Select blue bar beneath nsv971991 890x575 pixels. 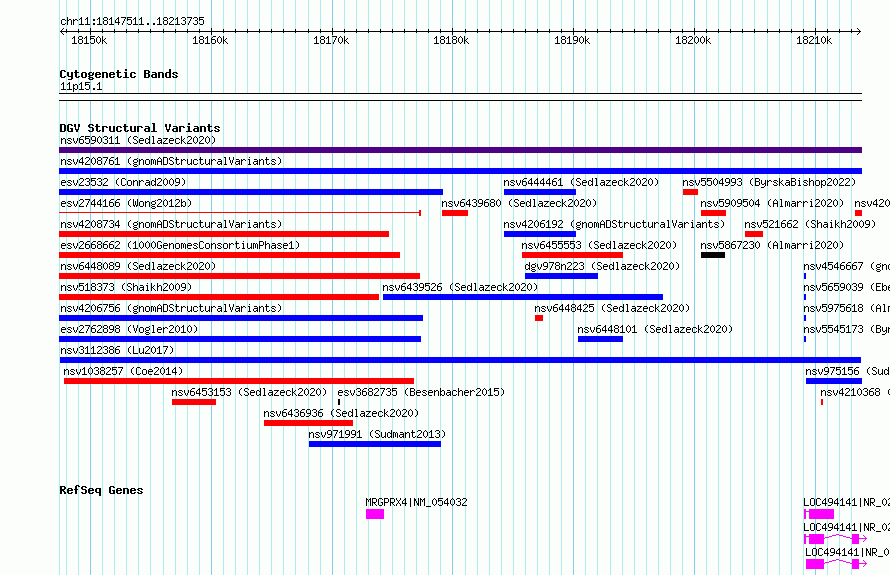[x=375, y=444]
